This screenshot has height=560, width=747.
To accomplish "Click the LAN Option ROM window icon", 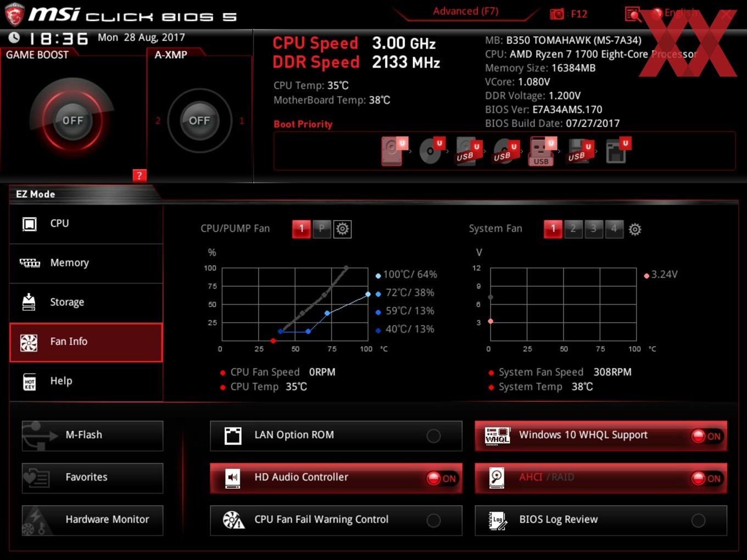I will (233, 436).
